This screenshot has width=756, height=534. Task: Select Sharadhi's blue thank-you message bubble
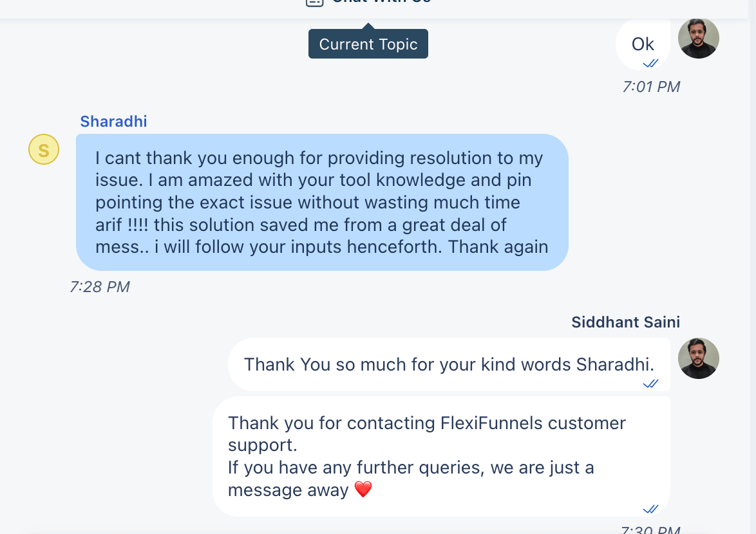[322, 202]
